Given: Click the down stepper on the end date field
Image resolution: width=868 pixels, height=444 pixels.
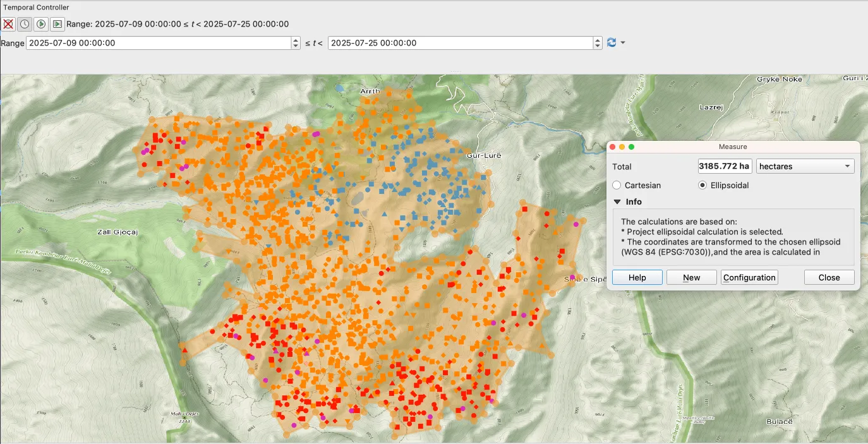Looking at the screenshot, I should coord(596,45).
